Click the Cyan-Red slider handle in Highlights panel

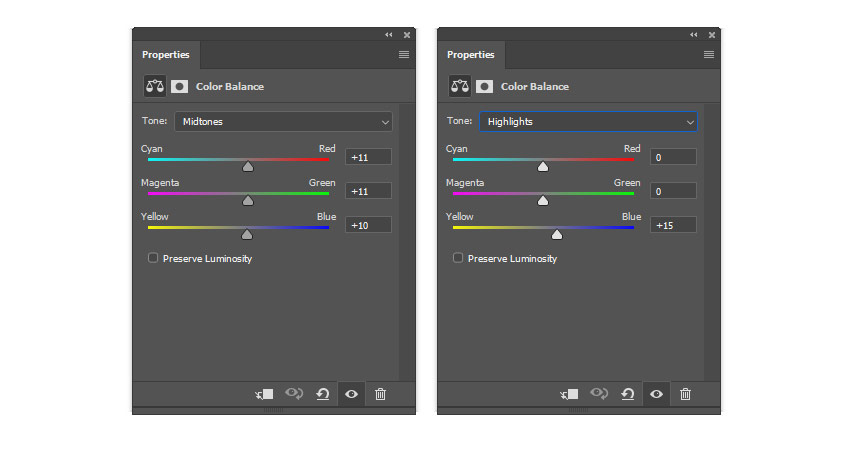(543, 166)
